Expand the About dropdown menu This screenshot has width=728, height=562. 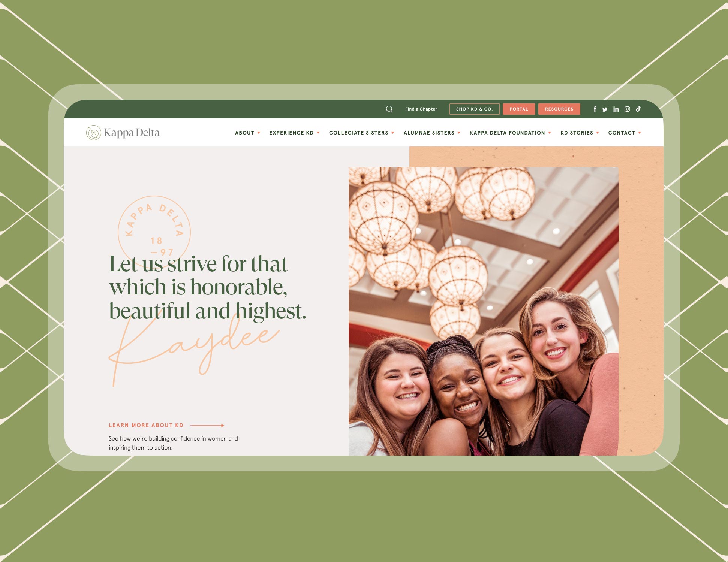click(x=247, y=132)
